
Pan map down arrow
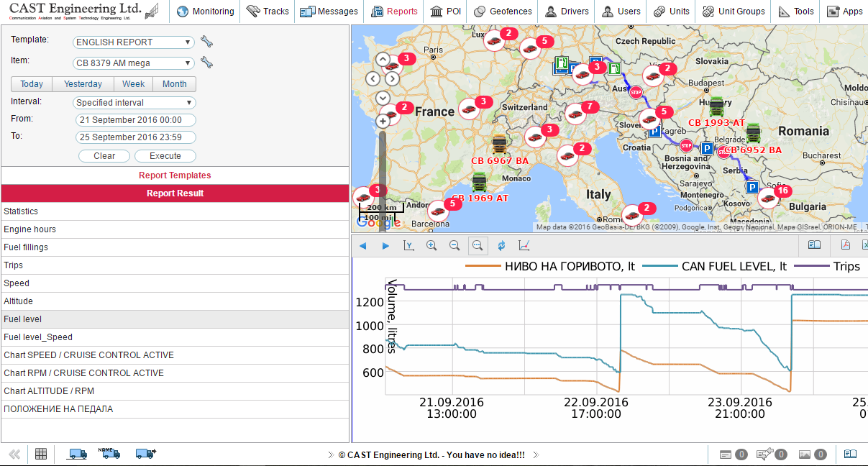coord(383,98)
